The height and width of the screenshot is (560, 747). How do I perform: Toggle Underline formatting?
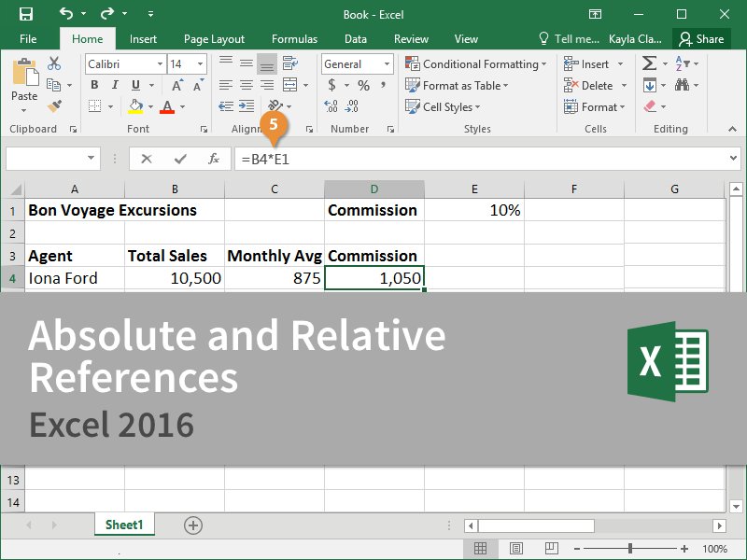coord(135,85)
